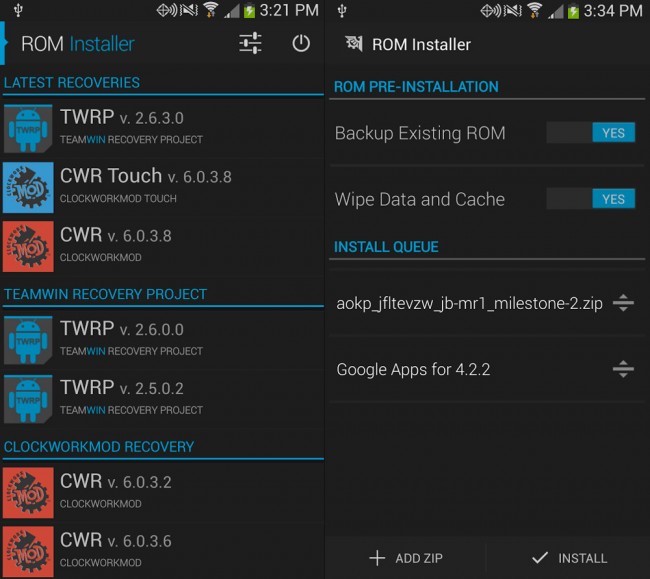Tap the Wi-Fi icon in right status bar
The width and height of the screenshot is (650, 579).
[534, 10]
